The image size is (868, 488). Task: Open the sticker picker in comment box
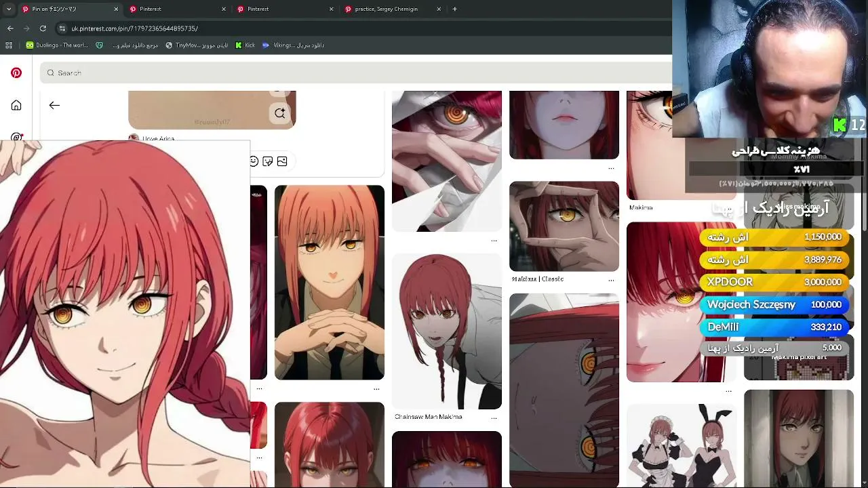(268, 161)
